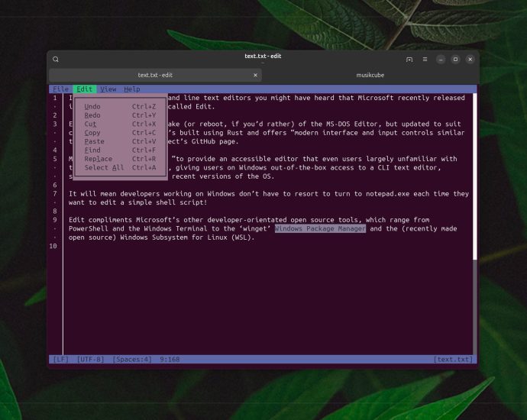The height and width of the screenshot is (420, 527).
Task: Click line number 10 in the gutter
Action: [53, 247]
